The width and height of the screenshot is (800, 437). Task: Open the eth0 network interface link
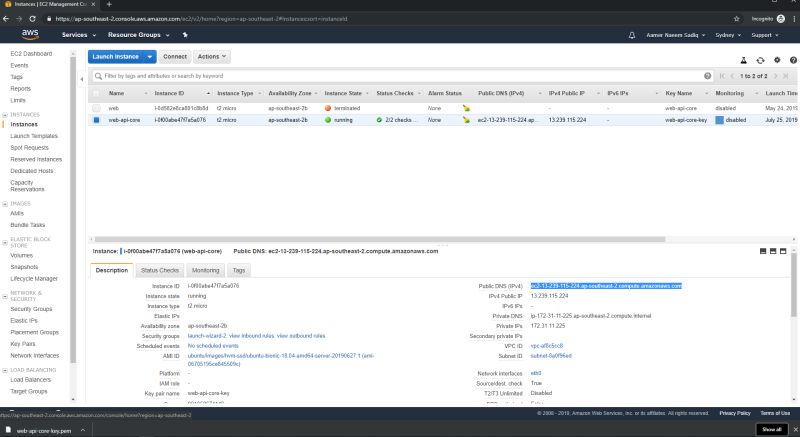pos(536,373)
